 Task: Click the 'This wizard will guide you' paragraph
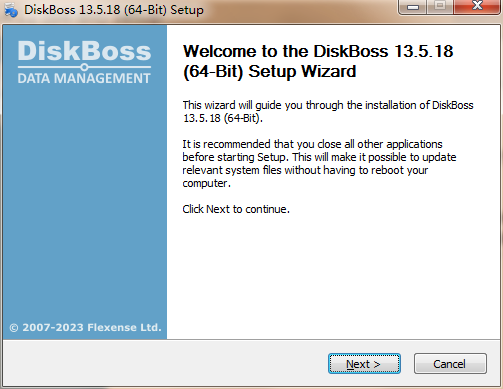point(328,112)
